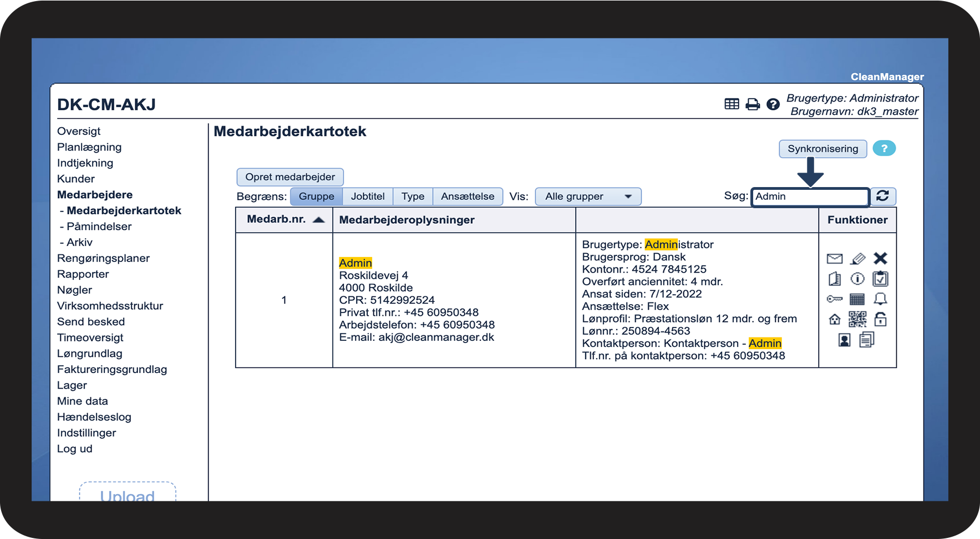Switch filter to Ansættelse

[x=468, y=197]
